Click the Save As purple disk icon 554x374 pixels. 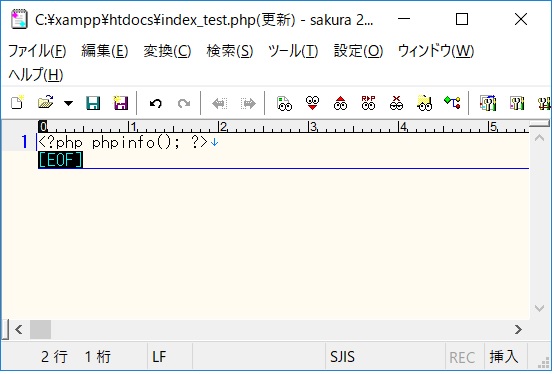(120, 103)
